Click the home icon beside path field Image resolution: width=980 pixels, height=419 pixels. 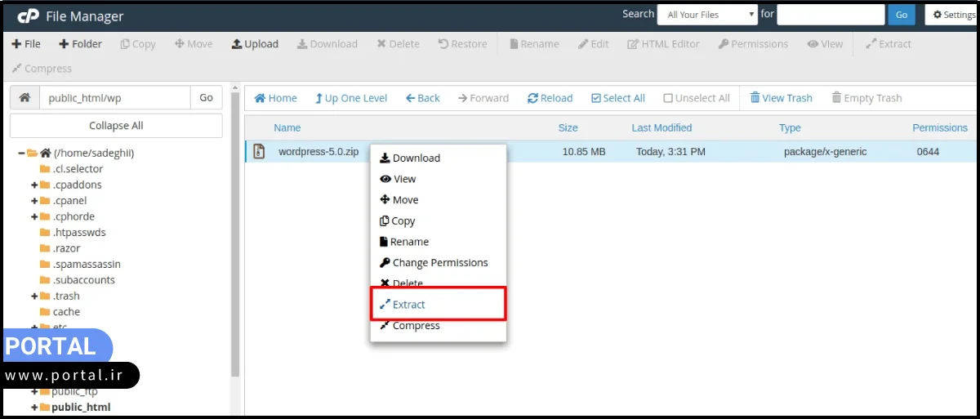click(24, 98)
